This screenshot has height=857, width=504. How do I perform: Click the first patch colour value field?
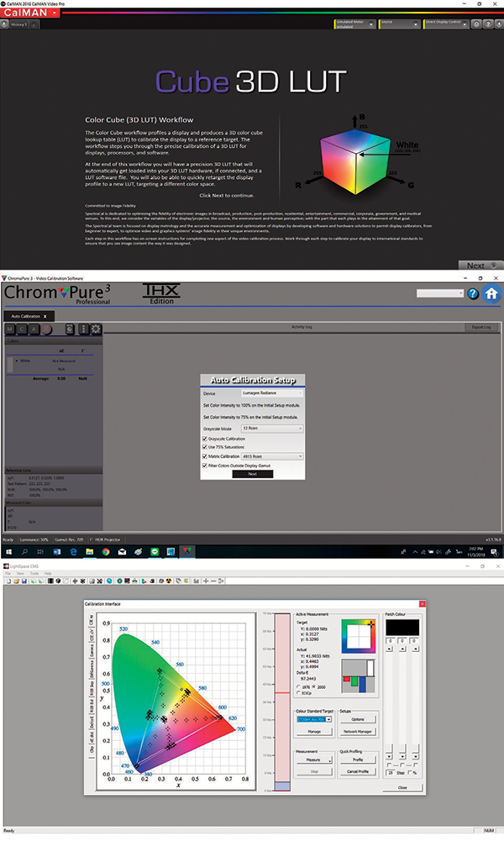[x=391, y=640]
